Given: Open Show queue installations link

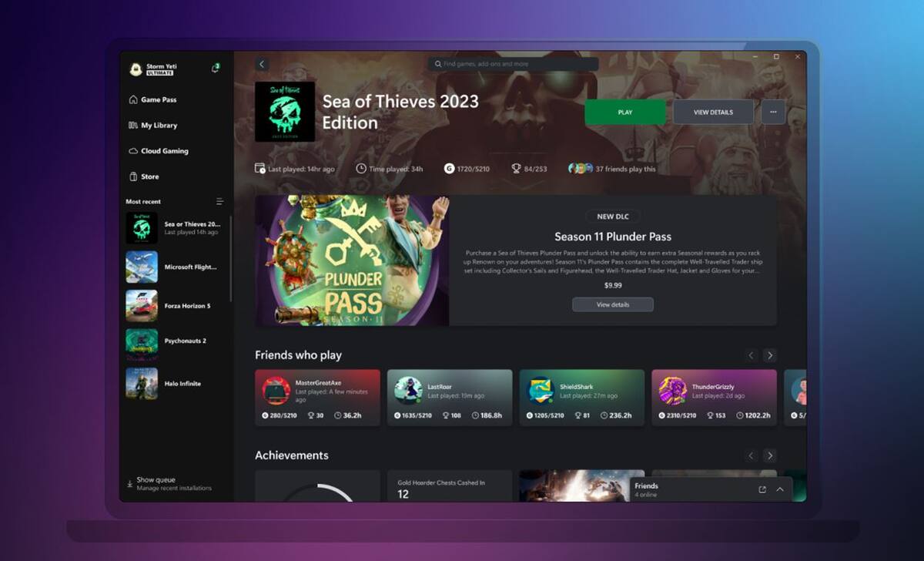Looking at the screenshot, I should pyautogui.click(x=174, y=484).
